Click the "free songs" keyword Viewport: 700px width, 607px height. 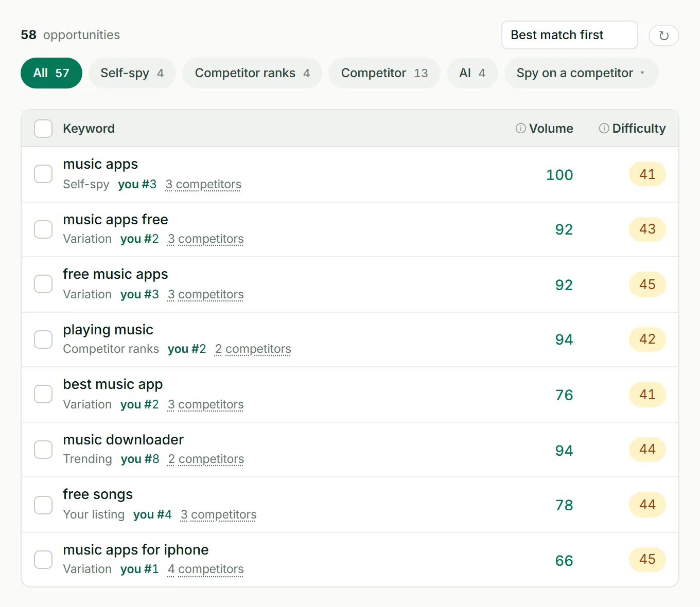pos(98,494)
